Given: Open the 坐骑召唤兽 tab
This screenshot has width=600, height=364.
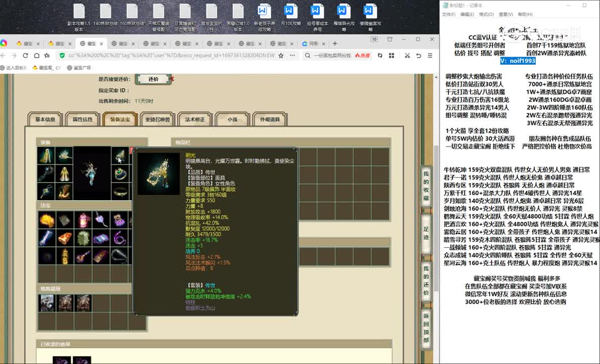Looking at the screenshot, I should tap(157, 119).
